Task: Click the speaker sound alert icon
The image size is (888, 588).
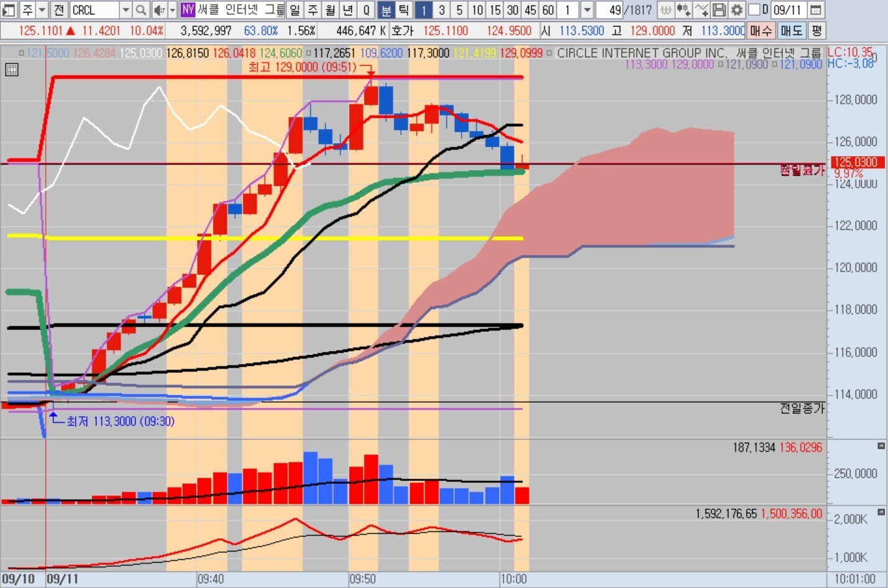Action: tap(158, 10)
